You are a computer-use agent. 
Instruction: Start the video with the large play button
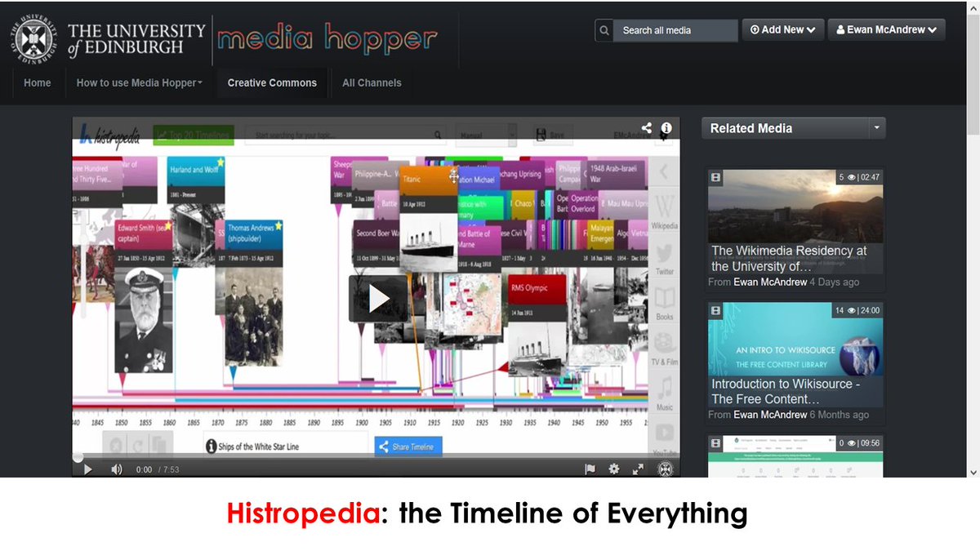[x=376, y=298]
